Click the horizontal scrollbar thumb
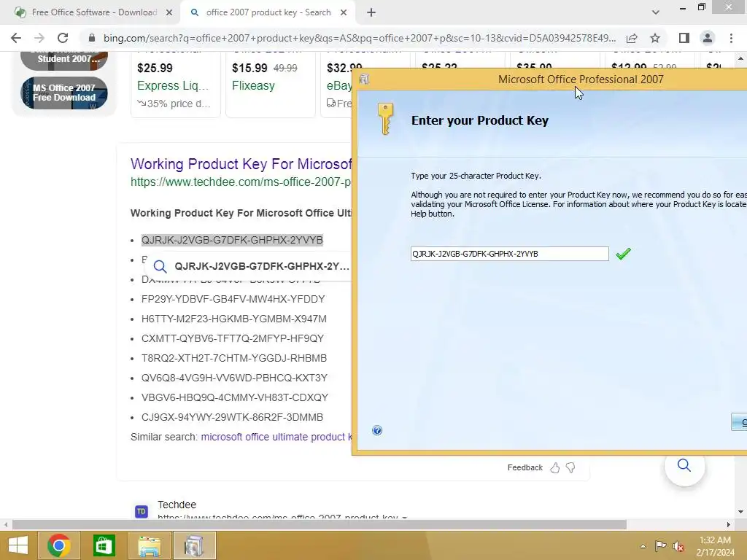The image size is (747, 560). (x=320, y=525)
